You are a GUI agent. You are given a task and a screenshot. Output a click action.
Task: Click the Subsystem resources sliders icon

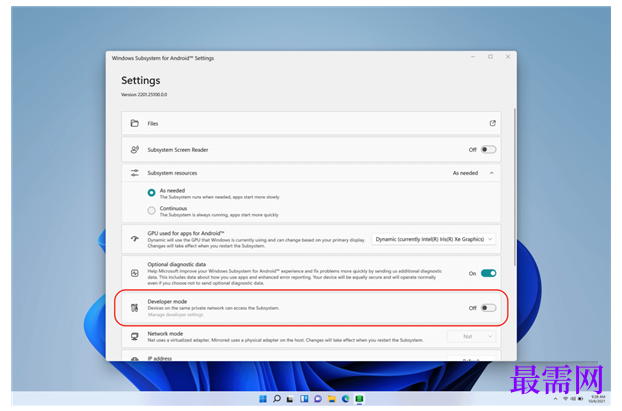click(134, 173)
